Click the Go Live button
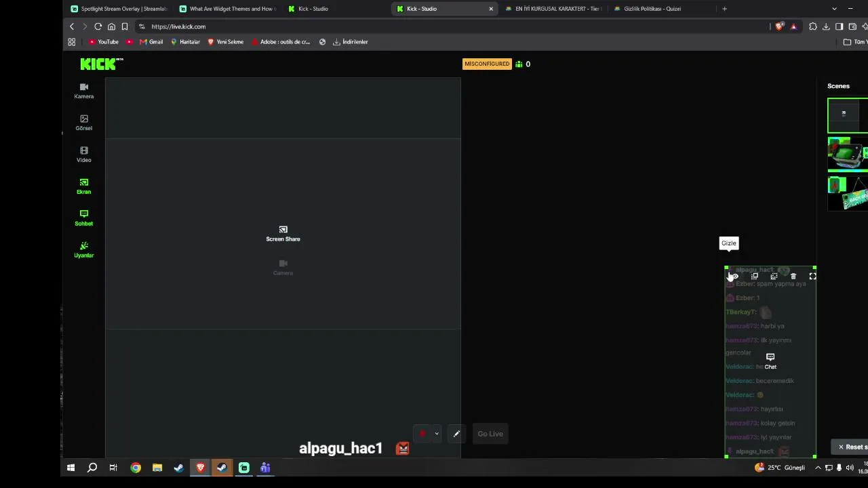The height and width of the screenshot is (488, 868). (x=490, y=434)
